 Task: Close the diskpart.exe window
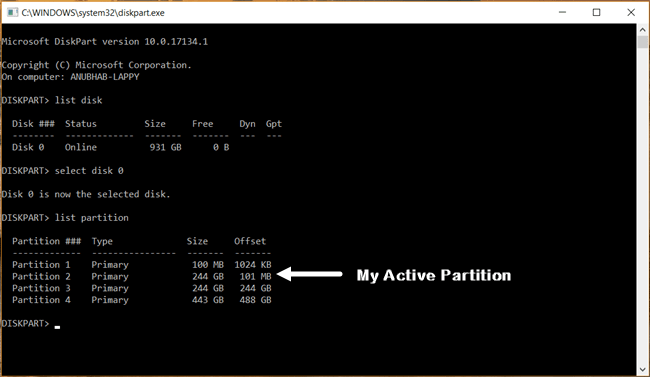(x=631, y=12)
